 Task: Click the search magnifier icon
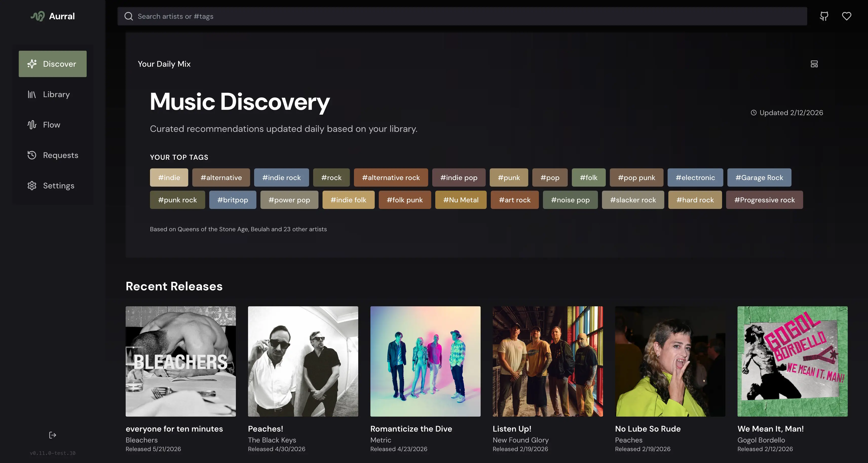click(x=128, y=16)
